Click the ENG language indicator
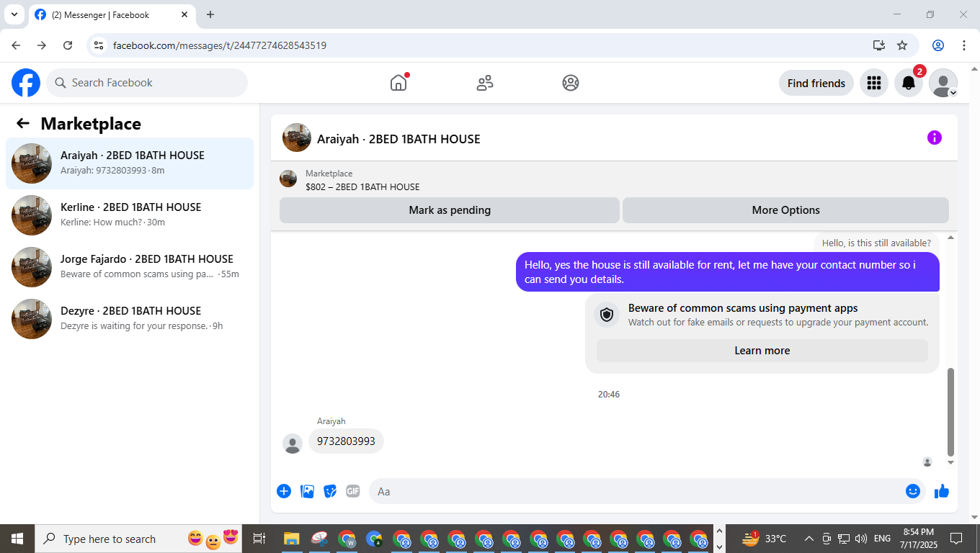Image resolution: width=980 pixels, height=553 pixels. tap(883, 539)
